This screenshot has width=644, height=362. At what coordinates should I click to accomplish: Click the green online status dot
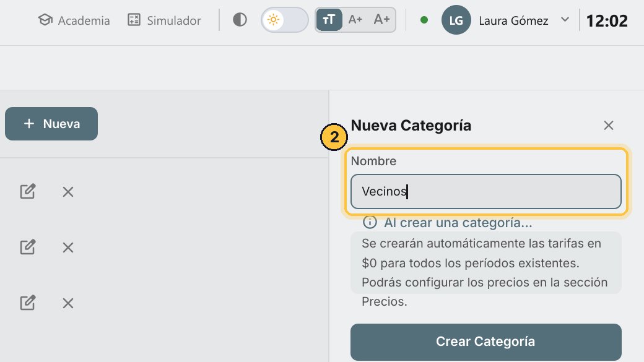coord(424,20)
